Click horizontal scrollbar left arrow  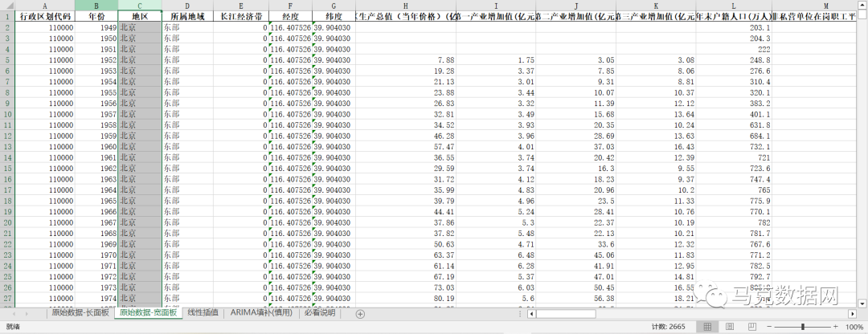531,314
